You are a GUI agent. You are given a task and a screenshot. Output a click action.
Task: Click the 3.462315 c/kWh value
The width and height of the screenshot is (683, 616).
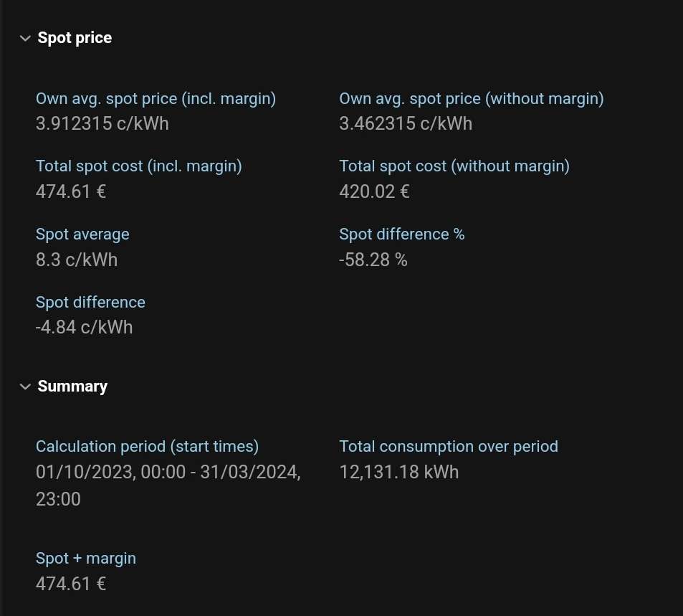406,124
